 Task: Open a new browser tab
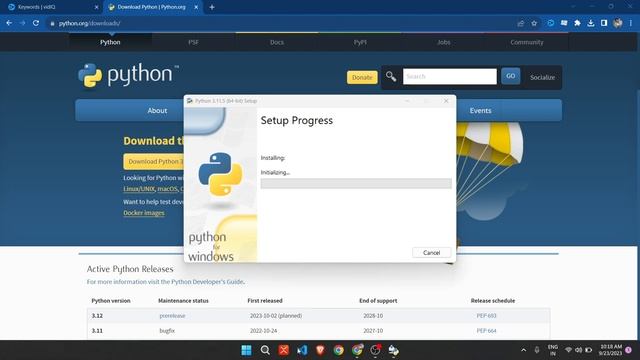click(x=212, y=7)
